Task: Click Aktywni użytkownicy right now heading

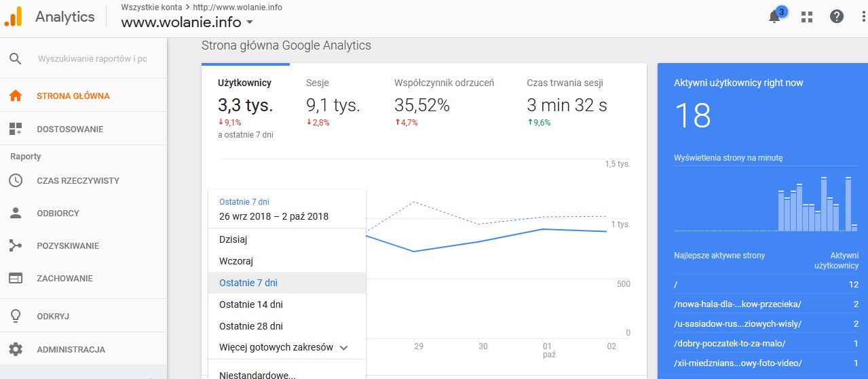Action: (738, 83)
